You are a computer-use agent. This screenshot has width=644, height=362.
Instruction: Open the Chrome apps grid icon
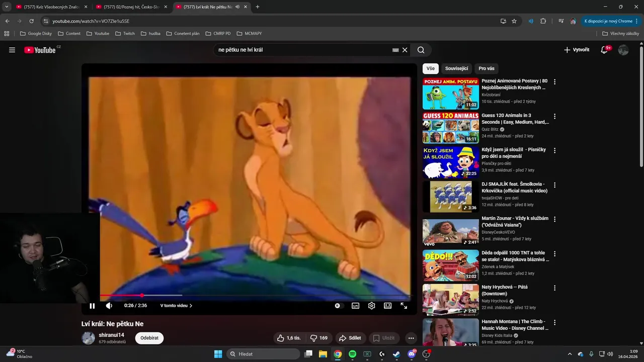click(7, 34)
